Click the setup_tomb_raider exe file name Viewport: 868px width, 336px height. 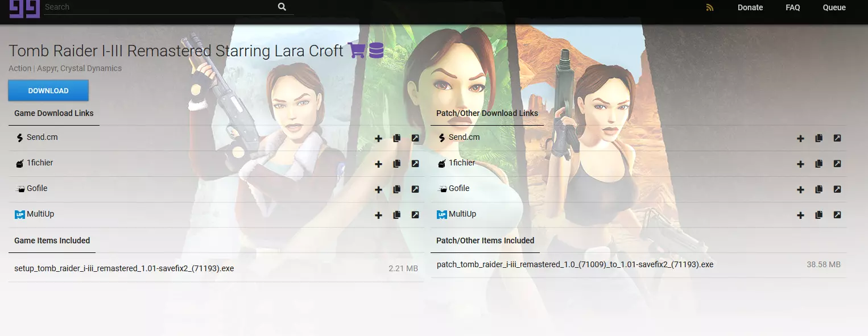point(124,268)
